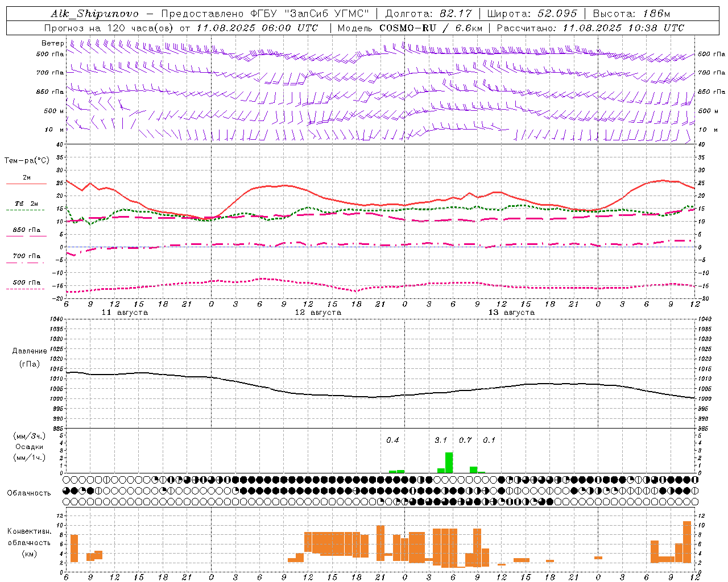This screenshot has width=728, height=582.
Task: Click the red line sample under 2м legend
Action: tap(26, 184)
